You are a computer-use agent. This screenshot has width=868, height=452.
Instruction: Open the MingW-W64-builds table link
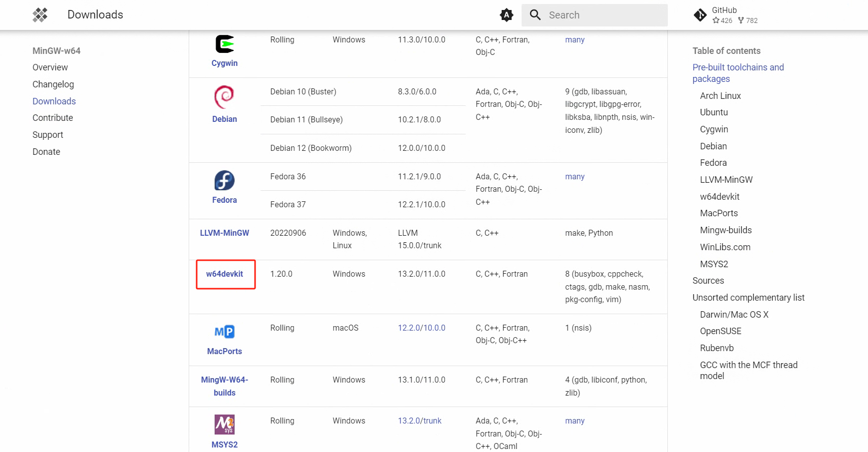pyautogui.click(x=225, y=386)
